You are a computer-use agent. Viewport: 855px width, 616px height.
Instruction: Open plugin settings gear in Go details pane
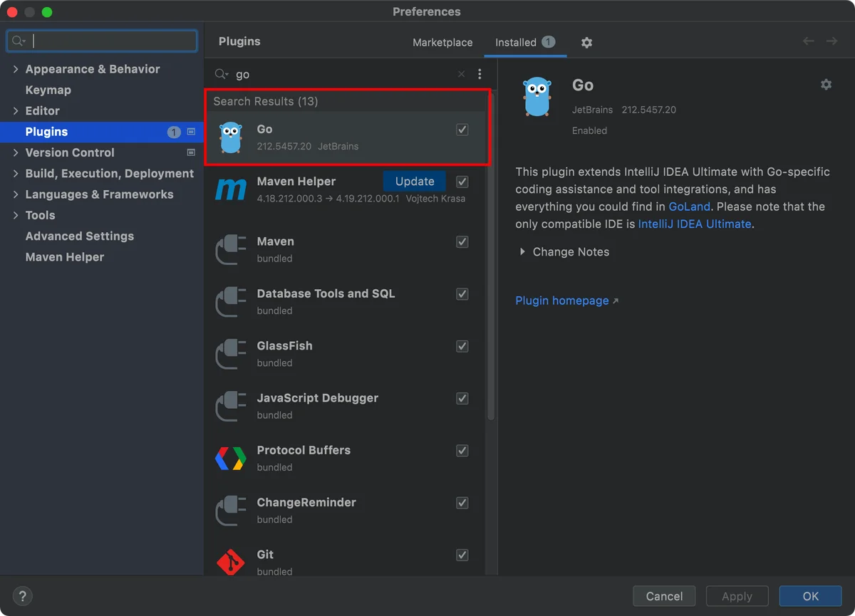pyautogui.click(x=826, y=85)
